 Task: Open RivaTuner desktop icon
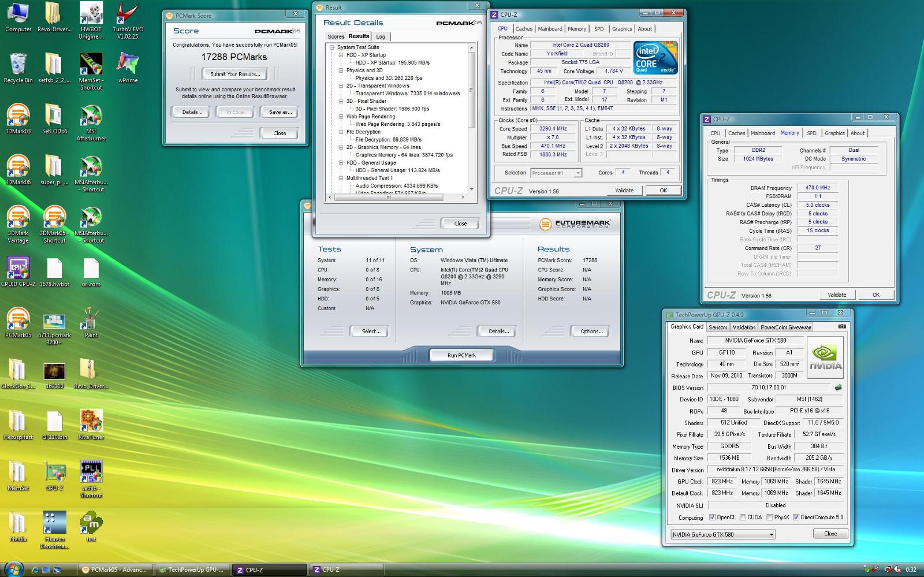[91, 425]
